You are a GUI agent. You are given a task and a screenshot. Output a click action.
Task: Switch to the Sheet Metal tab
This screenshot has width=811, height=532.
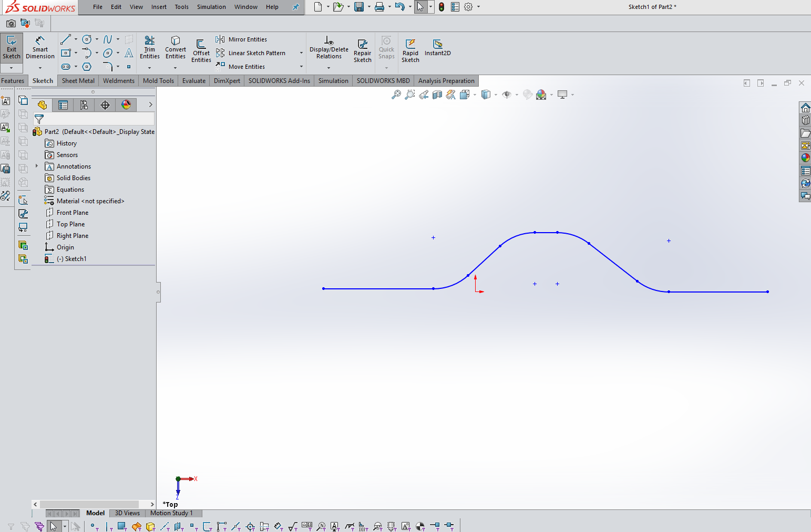78,80
